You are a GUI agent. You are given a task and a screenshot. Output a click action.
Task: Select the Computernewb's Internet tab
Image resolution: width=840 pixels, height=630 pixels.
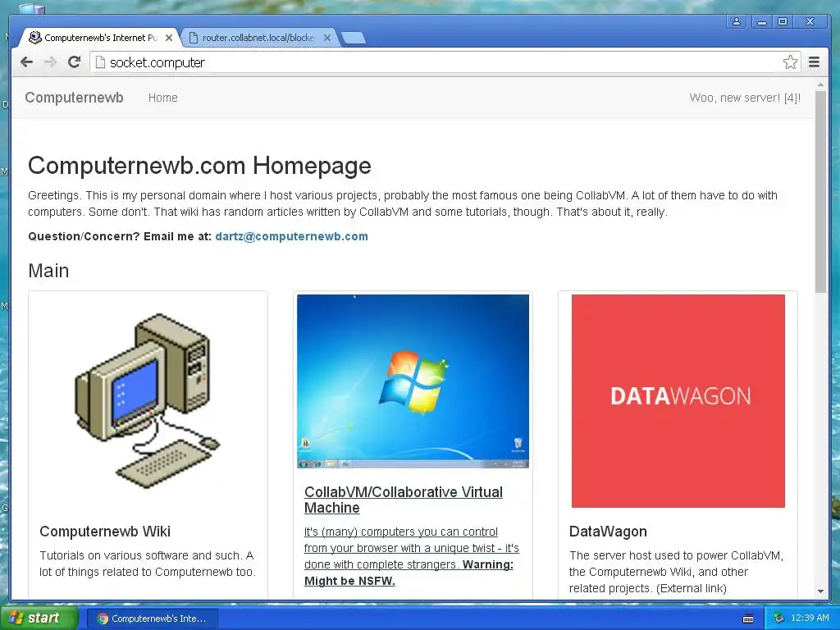click(x=100, y=38)
